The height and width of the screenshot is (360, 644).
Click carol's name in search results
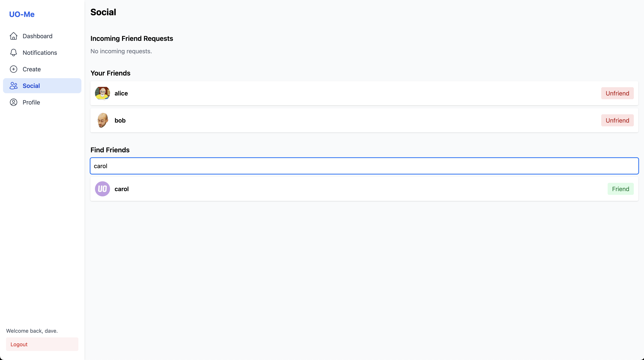122,189
